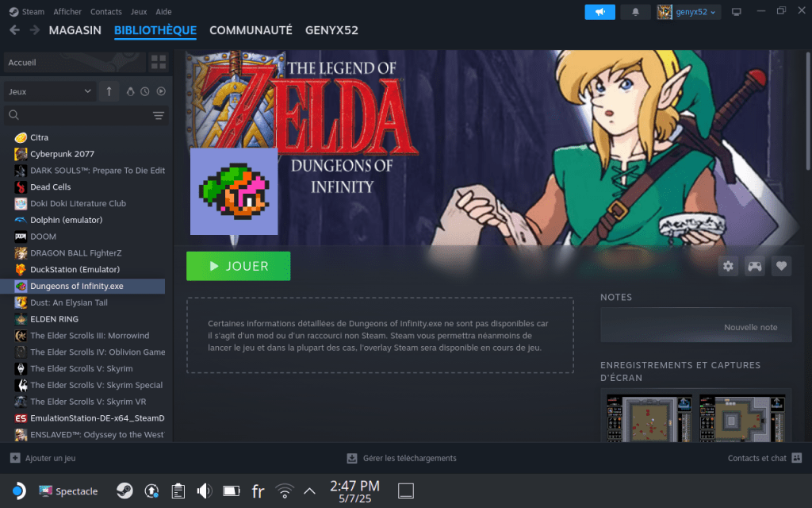Add game to favorites with heart icon
The image size is (812, 508).
tap(782, 267)
